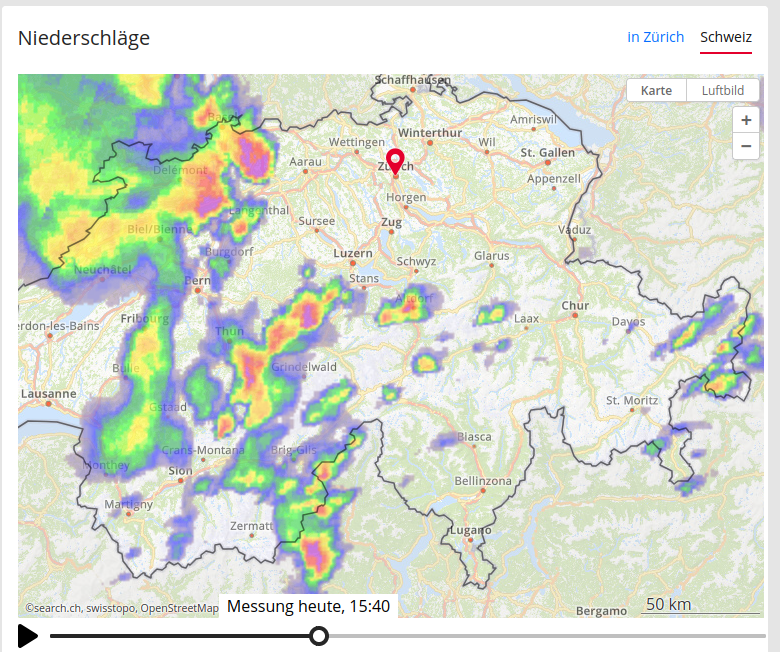Click the red Zürich location pin
Image resolution: width=780 pixels, height=652 pixels.
click(x=395, y=161)
